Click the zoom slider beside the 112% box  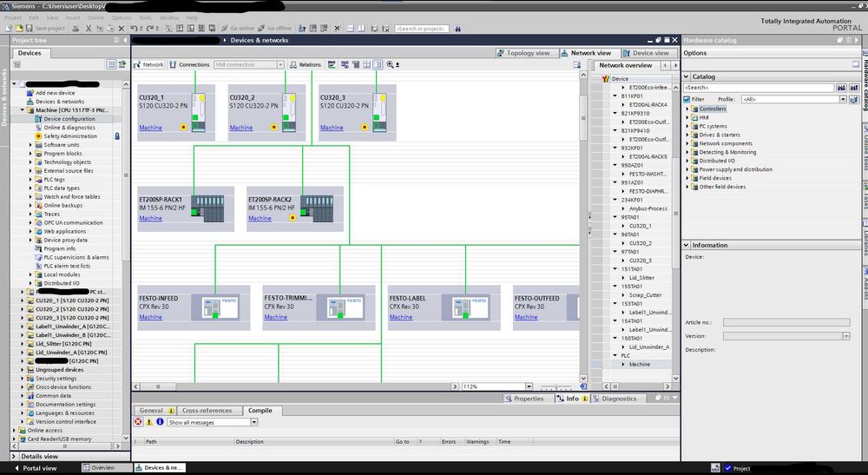[x=556, y=386]
